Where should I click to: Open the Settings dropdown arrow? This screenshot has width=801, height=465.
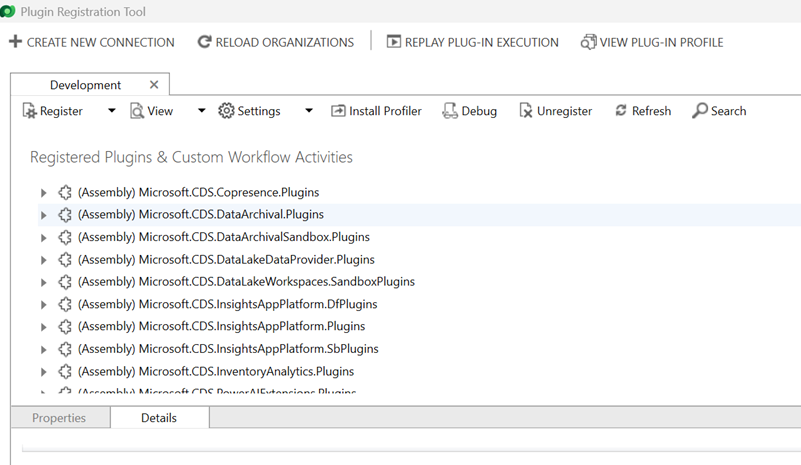[309, 111]
